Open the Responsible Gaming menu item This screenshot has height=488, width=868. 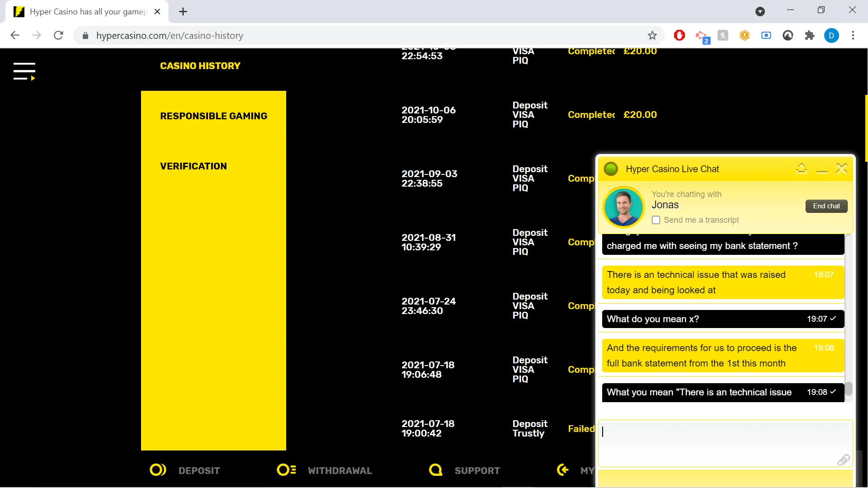pos(213,116)
